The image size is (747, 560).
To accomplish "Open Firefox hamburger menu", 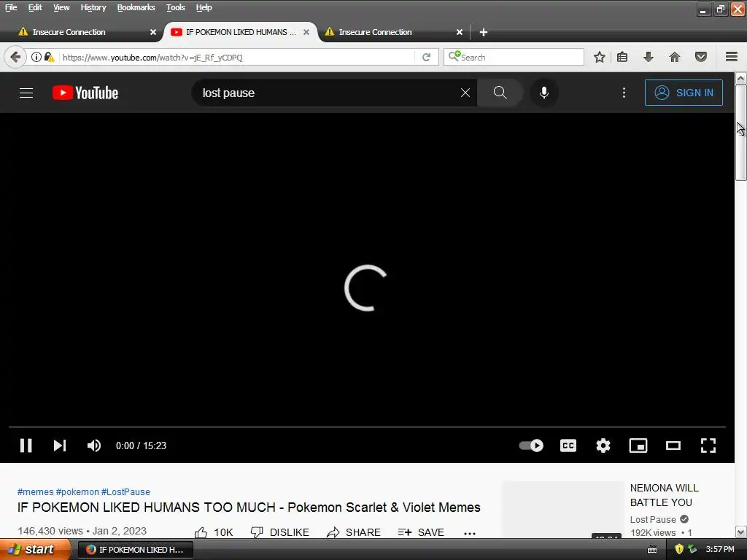I will [x=732, y=57].
